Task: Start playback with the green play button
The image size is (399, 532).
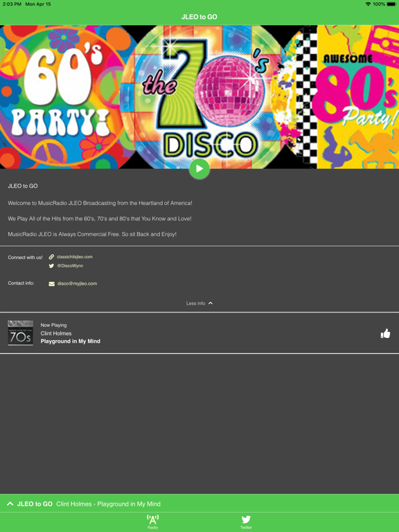Action: click(199, 168)
